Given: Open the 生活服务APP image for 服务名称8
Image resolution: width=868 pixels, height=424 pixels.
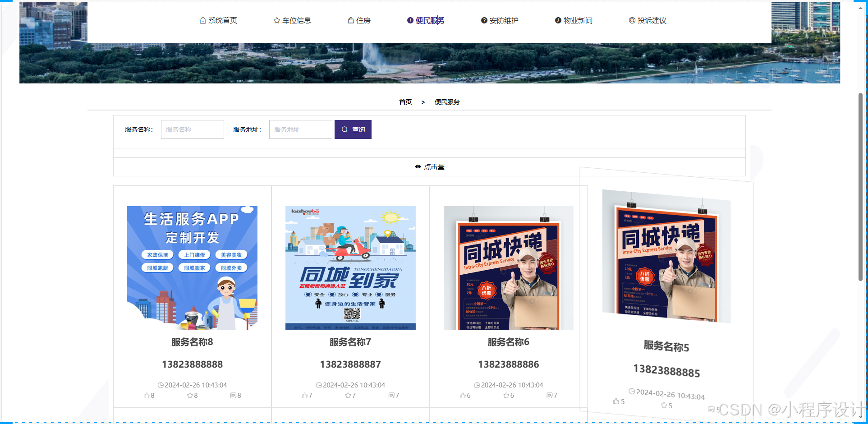Looking at the screenshot, I should (x=192, y=268).
